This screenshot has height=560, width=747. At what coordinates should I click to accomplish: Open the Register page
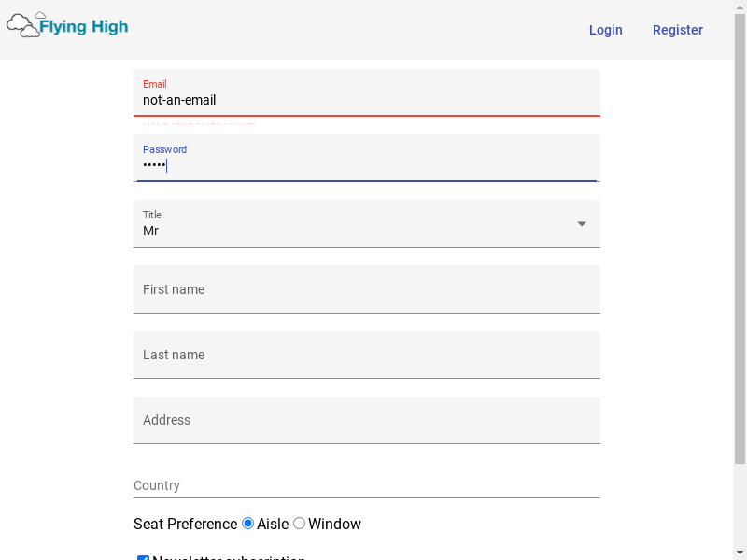pyautogui.click(x=678, y=30)
